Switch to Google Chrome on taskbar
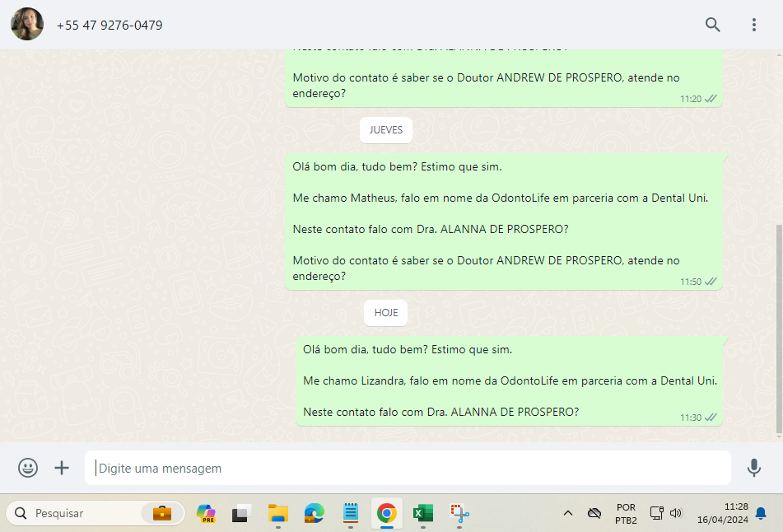The height and width of the screenshot is (532, 783). 386,513
